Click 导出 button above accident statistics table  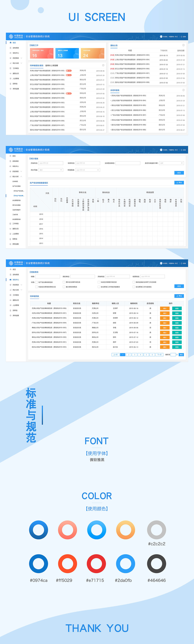tap(179, 183)
